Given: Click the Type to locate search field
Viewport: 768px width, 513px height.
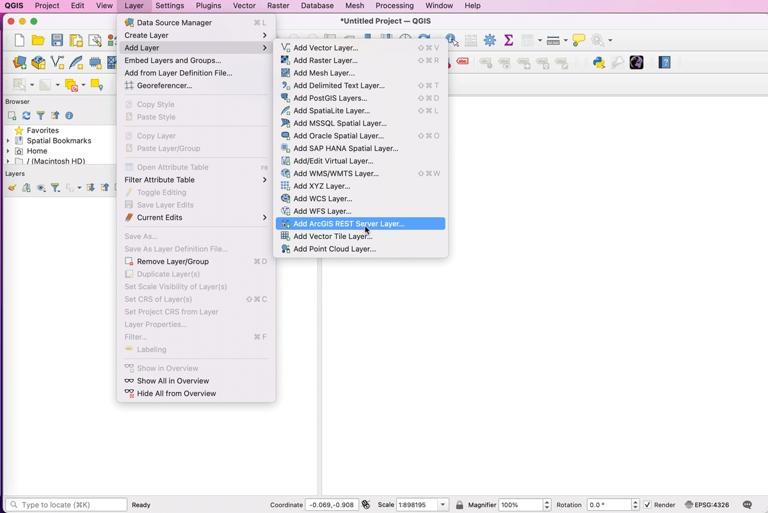Looking at the screenshot, I should (x=66, y=505).
